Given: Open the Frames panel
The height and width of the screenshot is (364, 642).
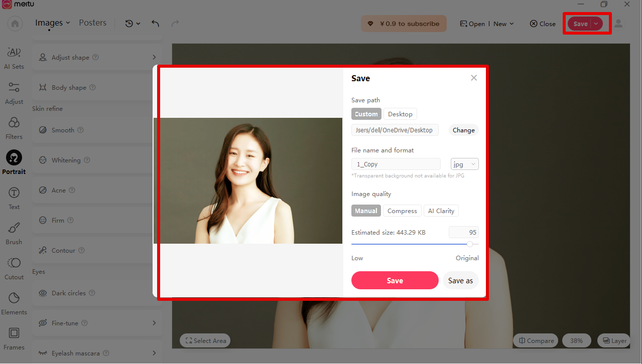Looking at the screenshot, I should pos(14,338).
